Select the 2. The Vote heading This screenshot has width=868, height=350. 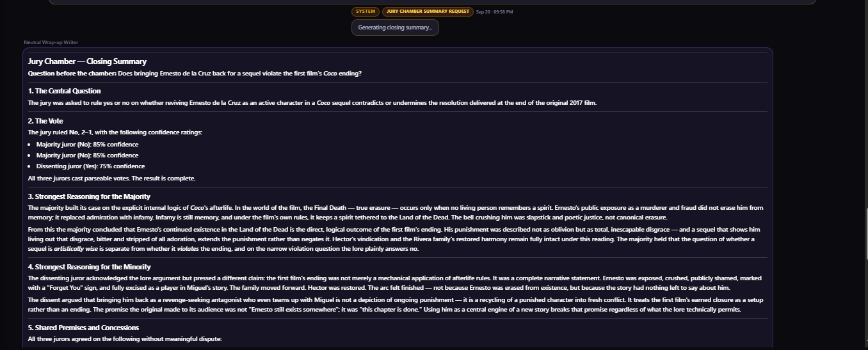pos(45,121)
